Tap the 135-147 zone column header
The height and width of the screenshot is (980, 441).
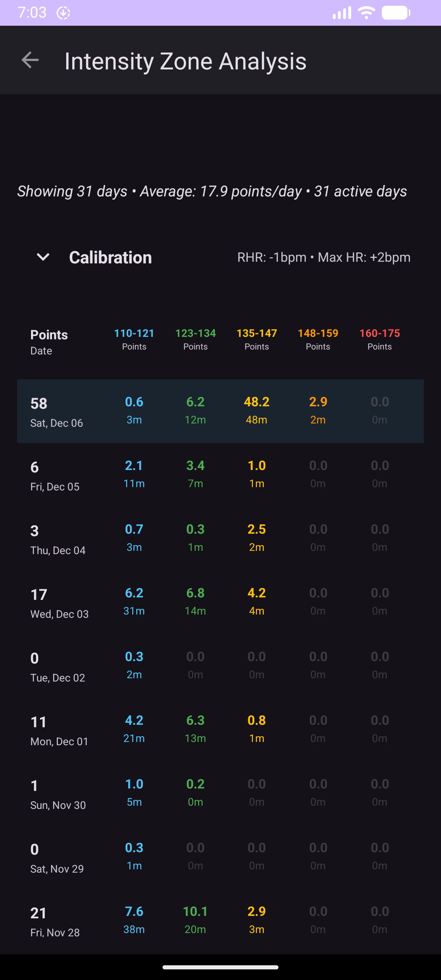(256, 339)
